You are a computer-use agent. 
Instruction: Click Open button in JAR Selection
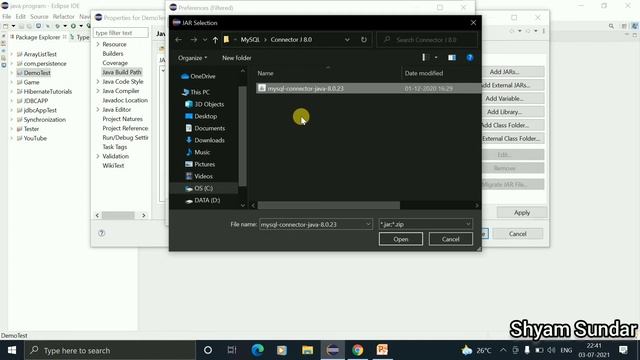[x=401, y=239]
